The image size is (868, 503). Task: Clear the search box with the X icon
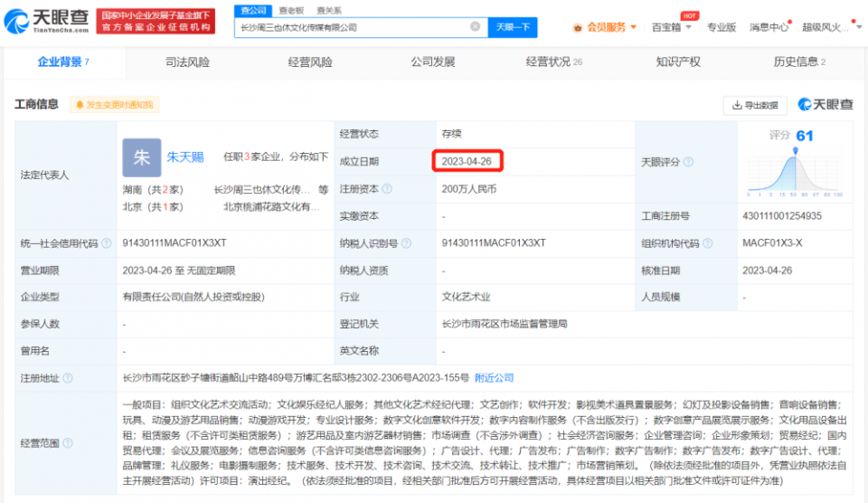tap(475, 26)
